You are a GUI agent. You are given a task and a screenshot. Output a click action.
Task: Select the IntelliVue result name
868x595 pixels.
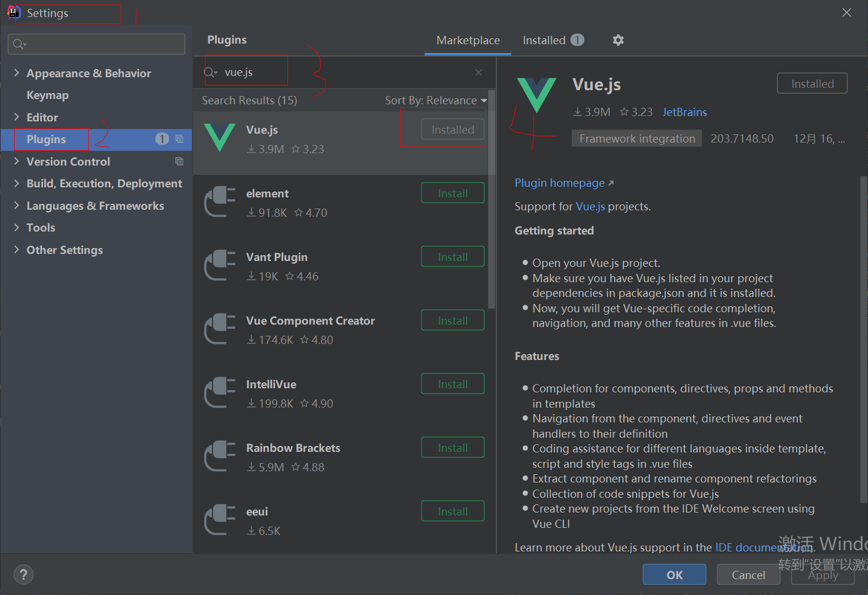coord(271,385)
